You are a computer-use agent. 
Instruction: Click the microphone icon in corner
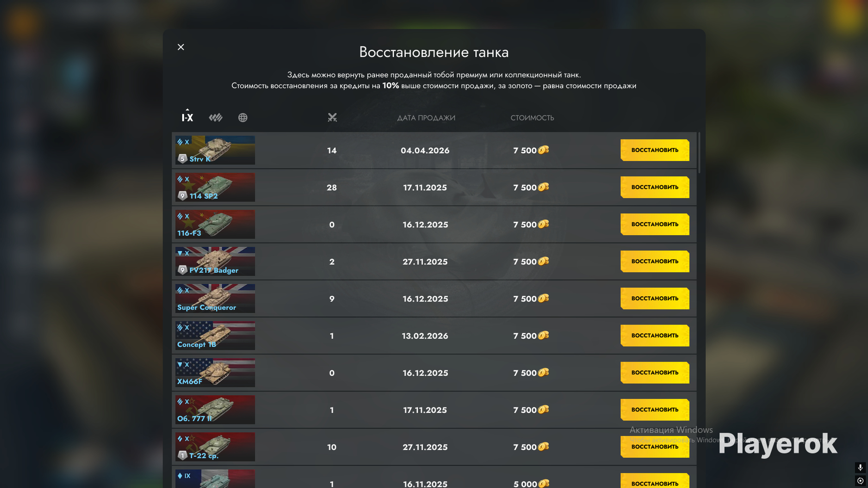(x=860, y=468)
